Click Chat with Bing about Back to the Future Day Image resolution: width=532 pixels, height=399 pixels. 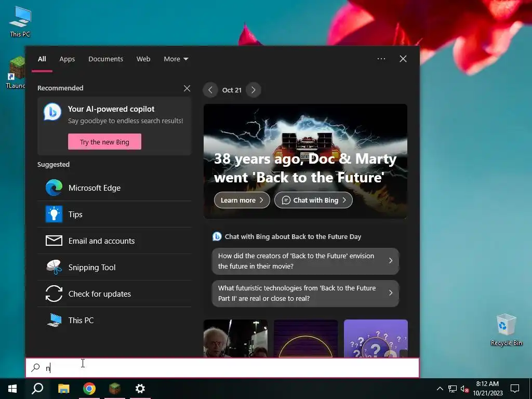(293, 236)
